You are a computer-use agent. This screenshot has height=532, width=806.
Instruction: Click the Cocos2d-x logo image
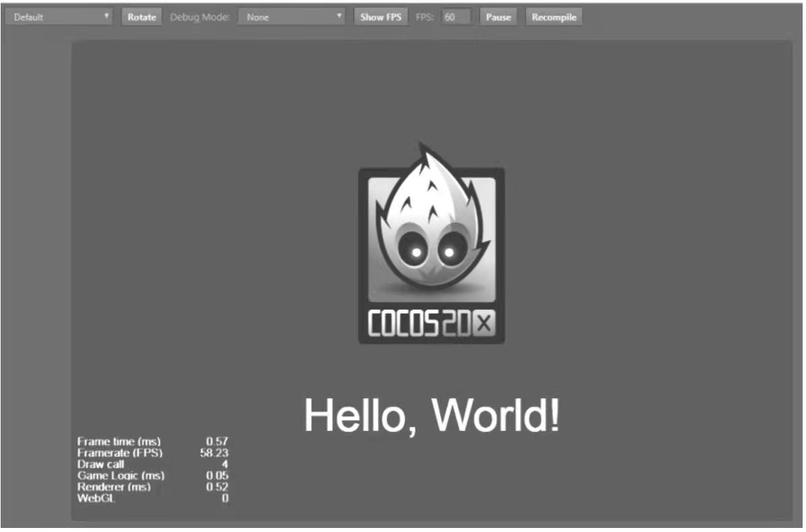pos(432,243)
